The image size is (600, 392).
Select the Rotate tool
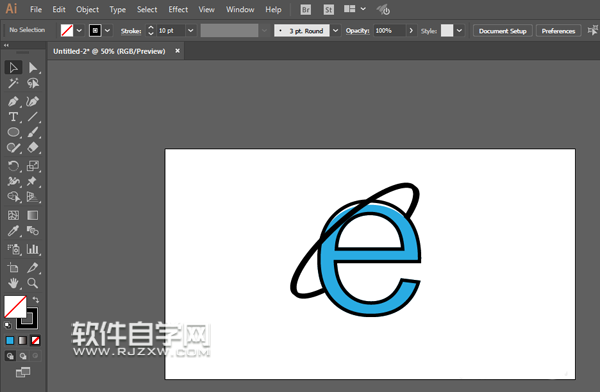[x=13, y=166]
